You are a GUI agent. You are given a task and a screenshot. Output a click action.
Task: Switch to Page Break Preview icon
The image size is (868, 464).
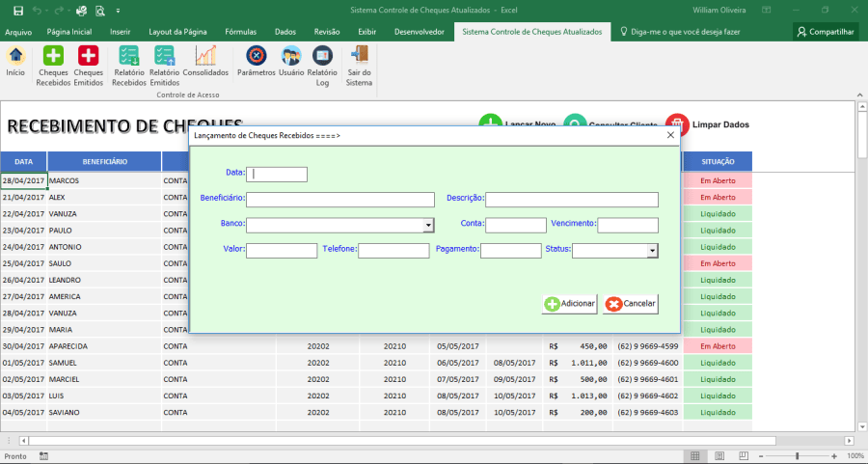[744, 455]
